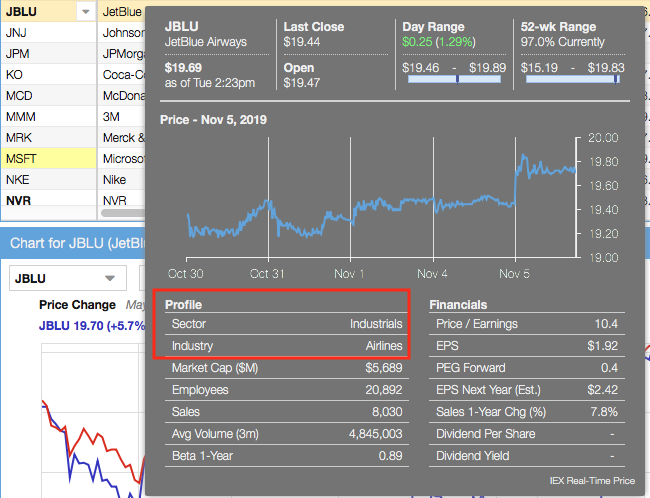650x498 pixels.
Task: Select the KO ticker row
Action: [49, 75]
